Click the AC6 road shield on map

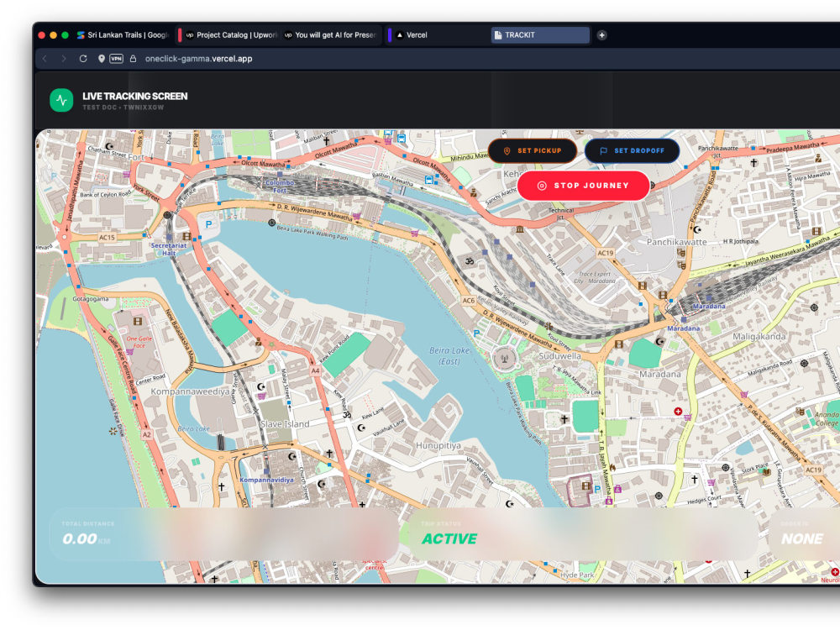(x=468, y=301)
